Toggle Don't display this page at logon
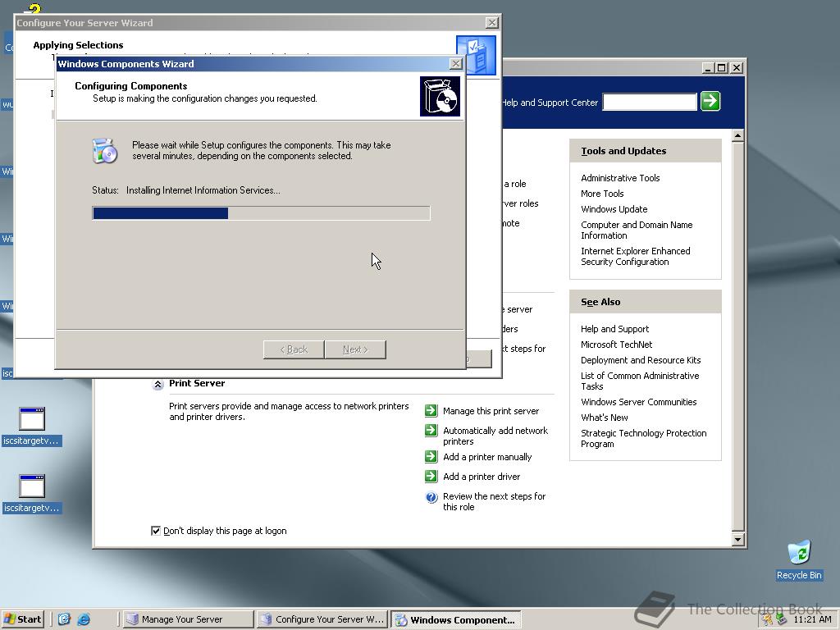840x630 pixels. pos(156,531)
